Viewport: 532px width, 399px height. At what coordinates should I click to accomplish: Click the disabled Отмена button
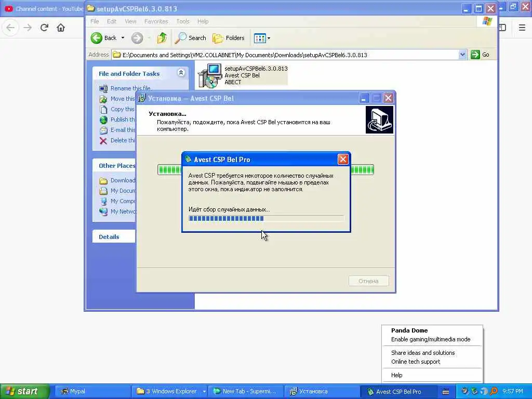(x=368, y=281)
